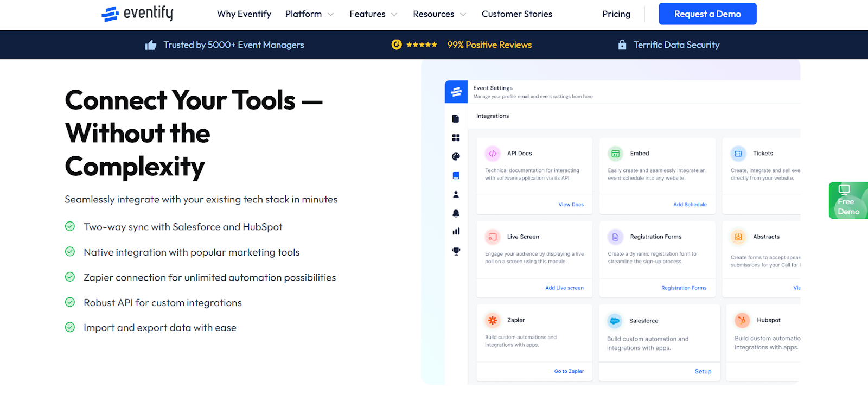The width and height of the screenshot is (868, 394).
Task: Click the green Free Demo side tab
Action: 848,200
